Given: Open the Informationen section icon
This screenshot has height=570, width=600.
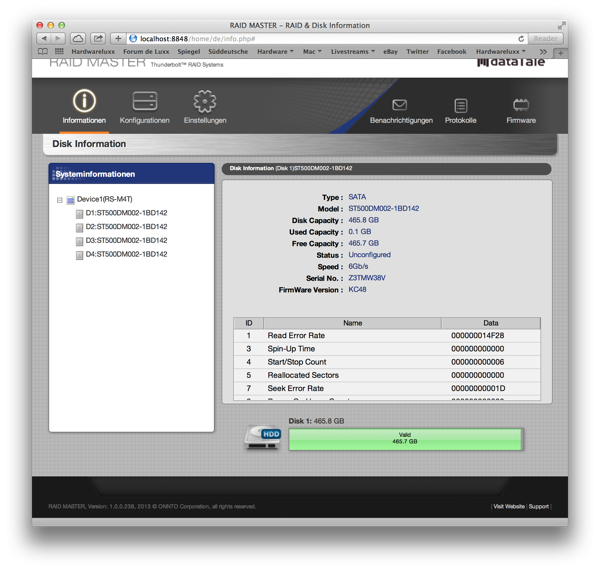Looking at the screenshot, I should pos(84,101).
